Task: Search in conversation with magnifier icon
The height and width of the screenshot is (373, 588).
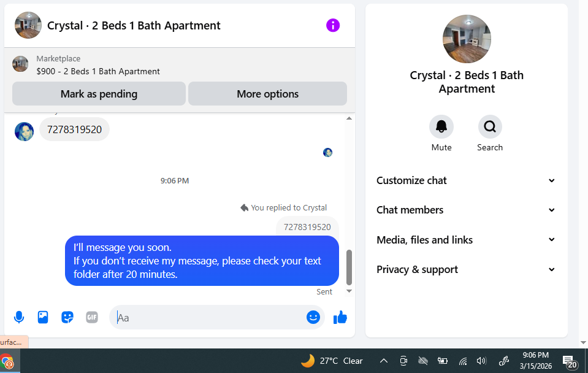Action: point(490,127)
